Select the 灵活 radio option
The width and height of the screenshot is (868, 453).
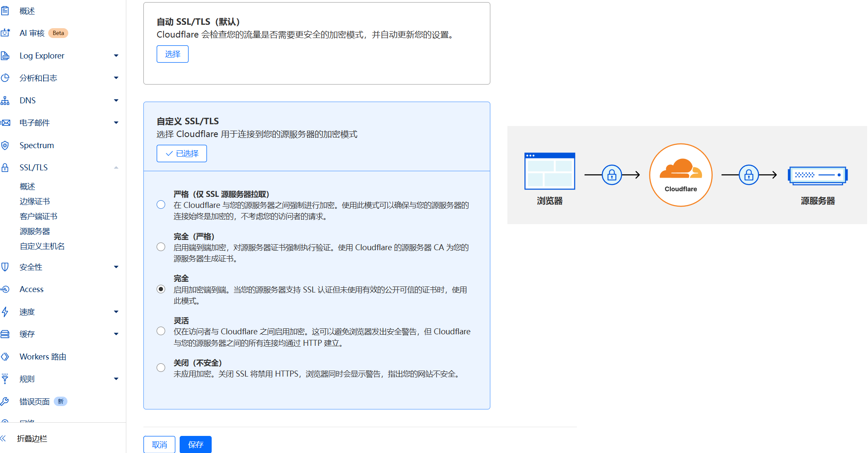[161, 331]
